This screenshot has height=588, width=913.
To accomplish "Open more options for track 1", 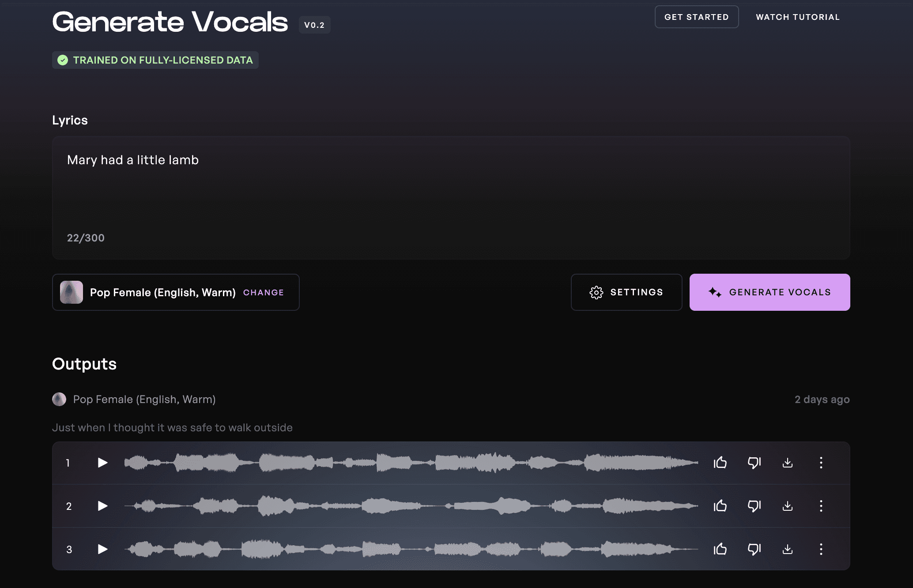I will (821, 463).
